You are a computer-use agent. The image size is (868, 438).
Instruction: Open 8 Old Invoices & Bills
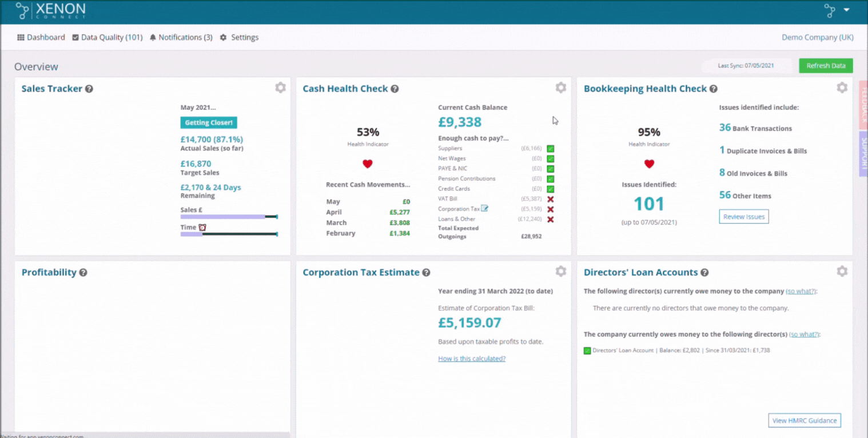point(753,173)
